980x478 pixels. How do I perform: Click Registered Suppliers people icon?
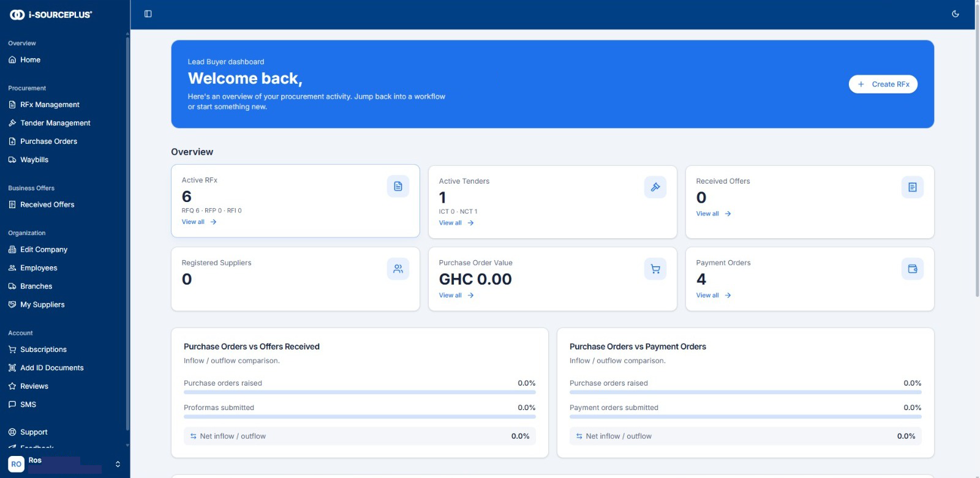pos(398,269)
